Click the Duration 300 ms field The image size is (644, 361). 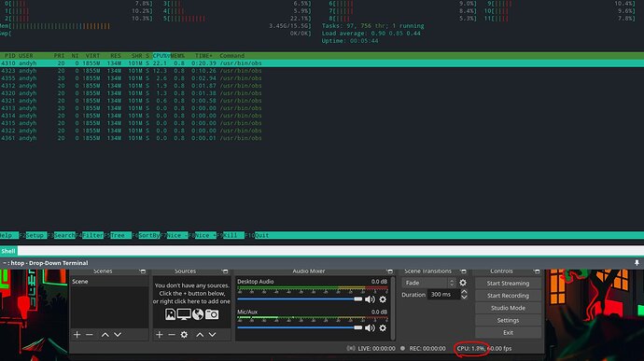click(x=444, y=295)
